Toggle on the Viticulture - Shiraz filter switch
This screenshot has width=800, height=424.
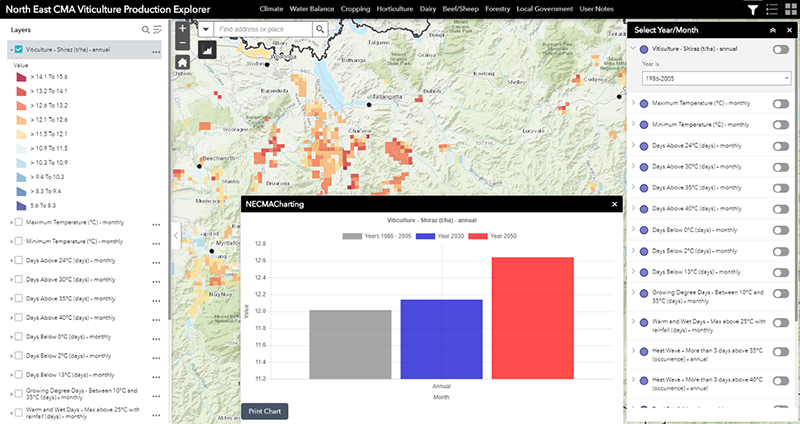pyautogui.click(x=780, y=48)
